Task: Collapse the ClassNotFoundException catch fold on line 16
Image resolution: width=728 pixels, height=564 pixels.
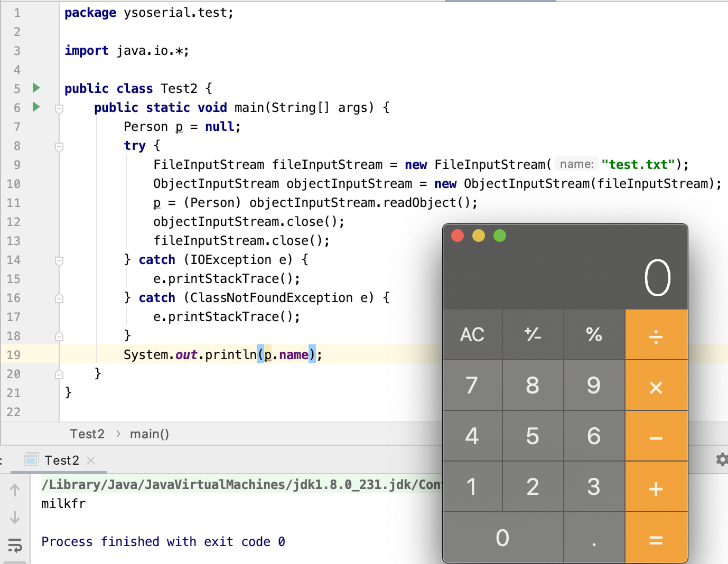Action: coord(59,298)
